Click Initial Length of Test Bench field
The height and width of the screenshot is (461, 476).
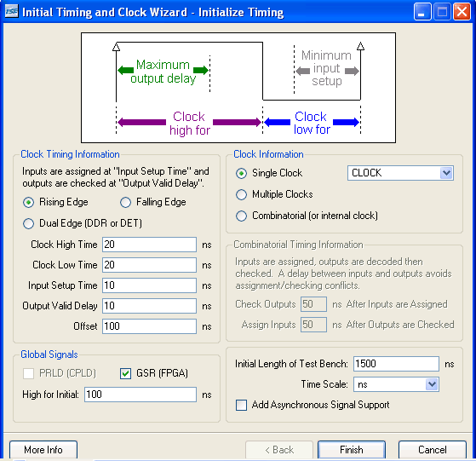click(x=396, y=364)
